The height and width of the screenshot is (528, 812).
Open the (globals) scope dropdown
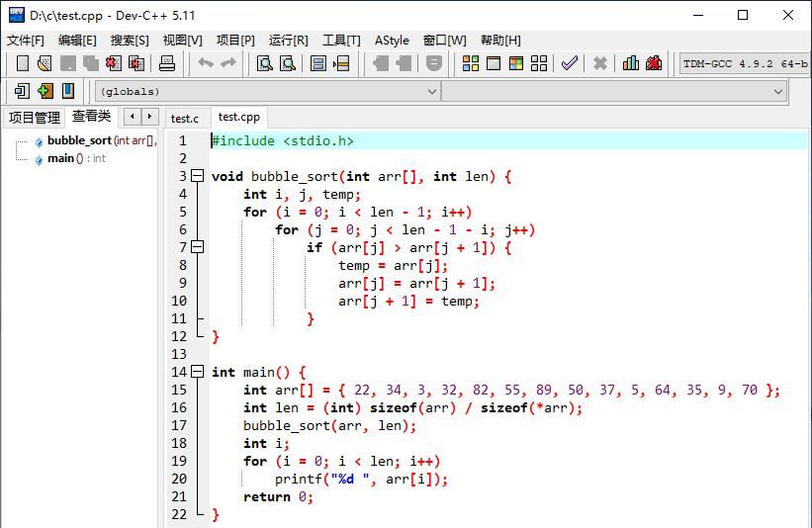(x=268, y=92)
